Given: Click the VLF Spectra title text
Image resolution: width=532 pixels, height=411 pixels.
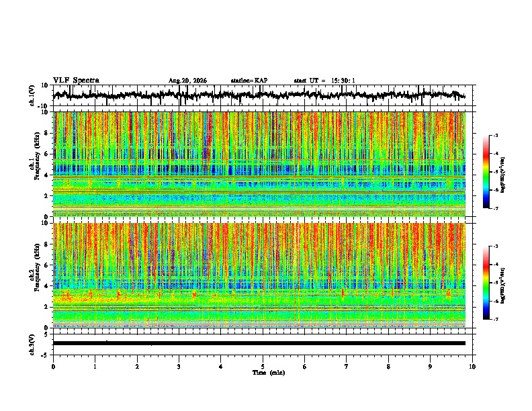Looking at the screenshot, I should [76, 81].
